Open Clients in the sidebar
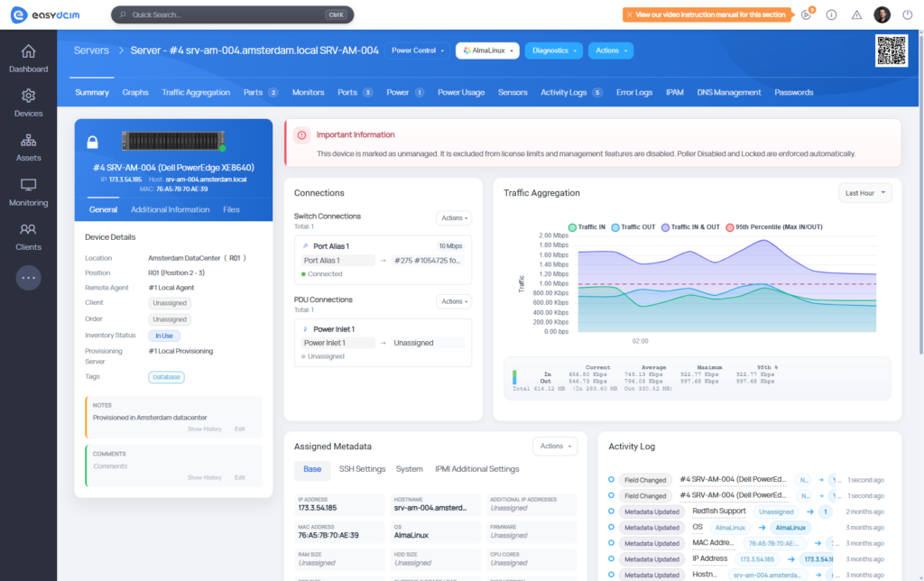924x581 pixels. pos(28,237)
